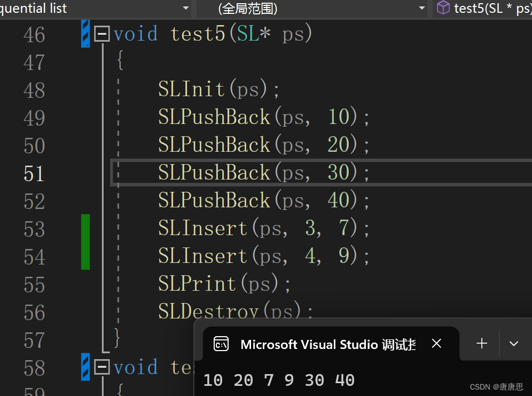
Task: Open the "quential list" project dropdown arrow
Action: pyautogui.click(x=186, y=8)
